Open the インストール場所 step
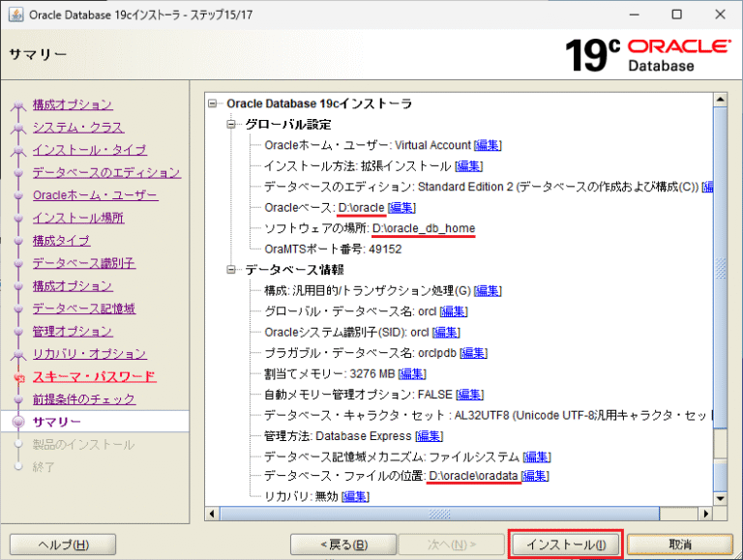This screenshot has width=743, height=560. click(78, 218)
